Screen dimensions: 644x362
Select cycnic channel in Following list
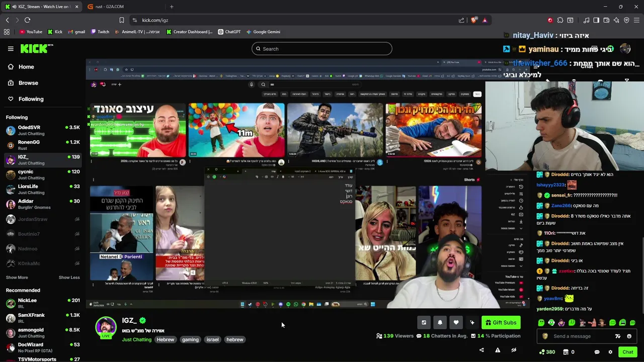[43, 174]
